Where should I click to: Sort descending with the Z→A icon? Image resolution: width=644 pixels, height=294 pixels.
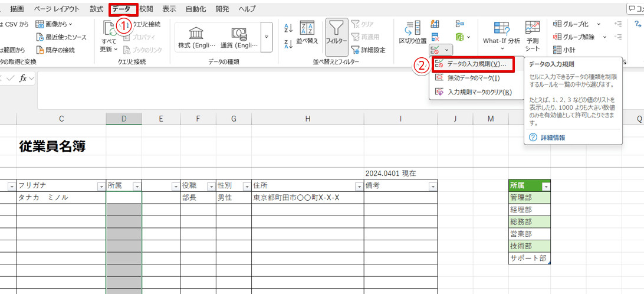point(288,44)
